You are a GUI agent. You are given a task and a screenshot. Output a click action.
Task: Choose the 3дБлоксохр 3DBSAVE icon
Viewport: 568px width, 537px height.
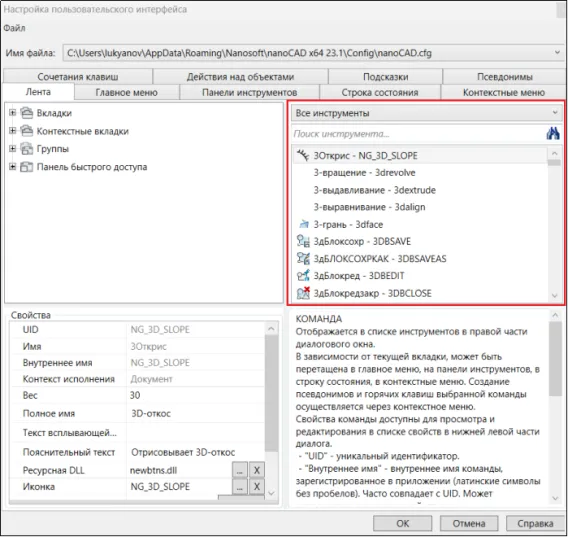[x=303, y=241]
